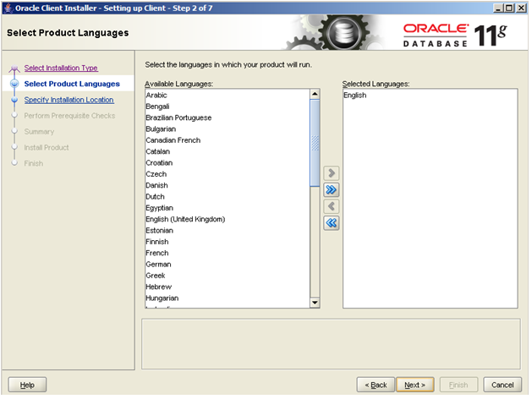Click the scroll up arrow of Available Languages
The image size is (532, 399).
(315, 94)
